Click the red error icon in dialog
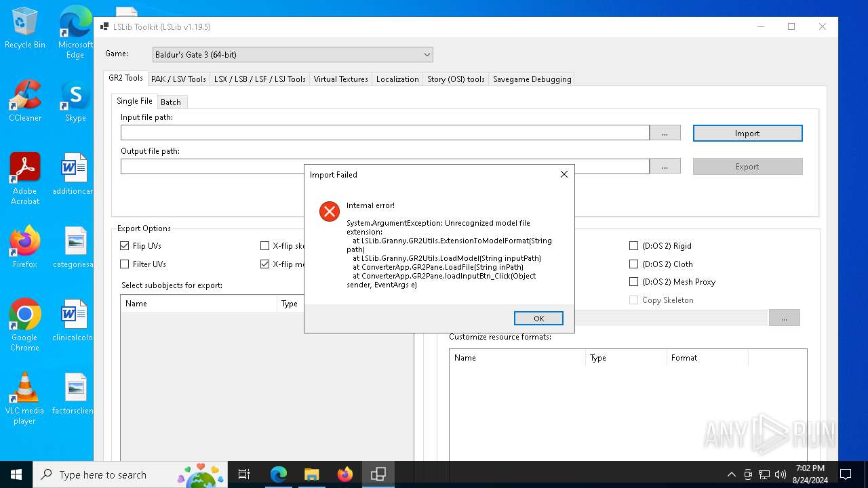Viewport: 868px width, 488px height. pyautogui.click(x=330, y=211)
